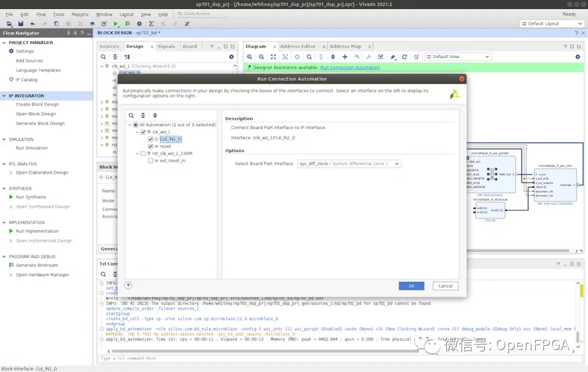
Task: Click the green Run play arrow
Action: (116, 23)
